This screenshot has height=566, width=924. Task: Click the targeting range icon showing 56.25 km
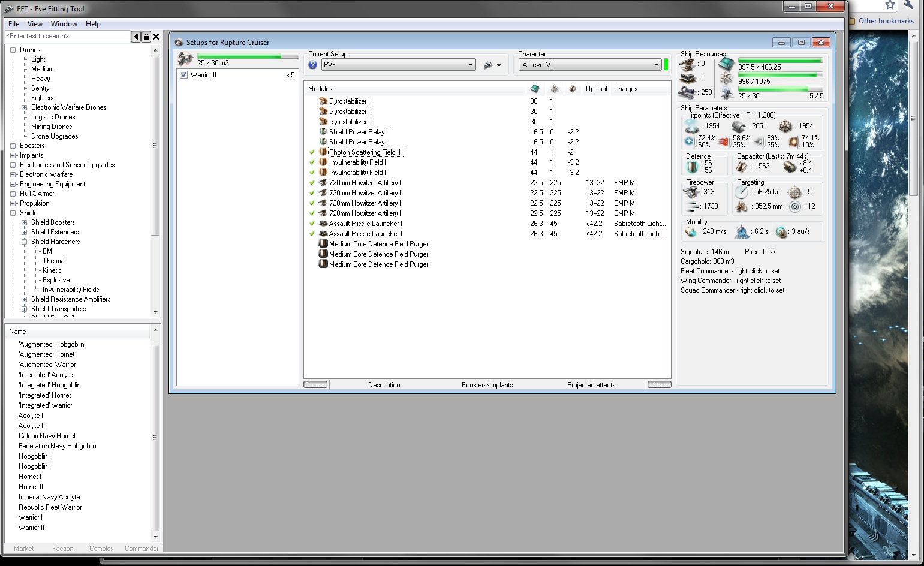742,192
